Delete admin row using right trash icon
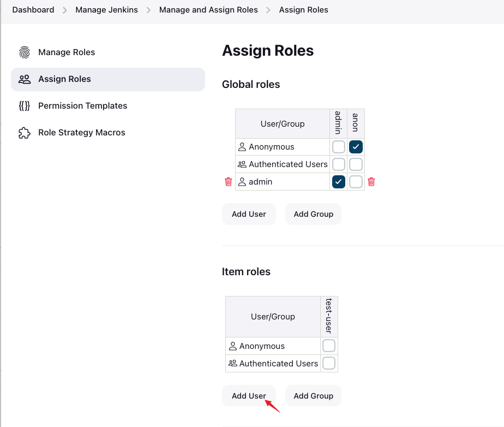The image size is (504, 427). point(371,182)
